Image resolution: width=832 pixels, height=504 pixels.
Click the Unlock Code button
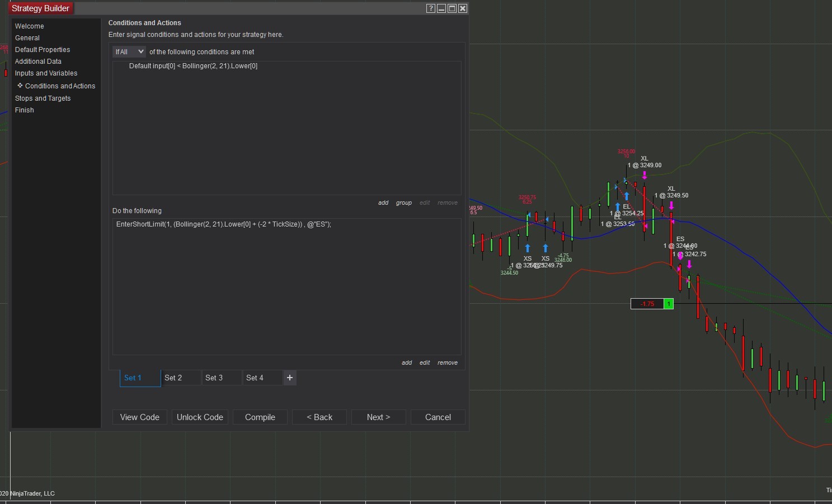click(200, 417)
